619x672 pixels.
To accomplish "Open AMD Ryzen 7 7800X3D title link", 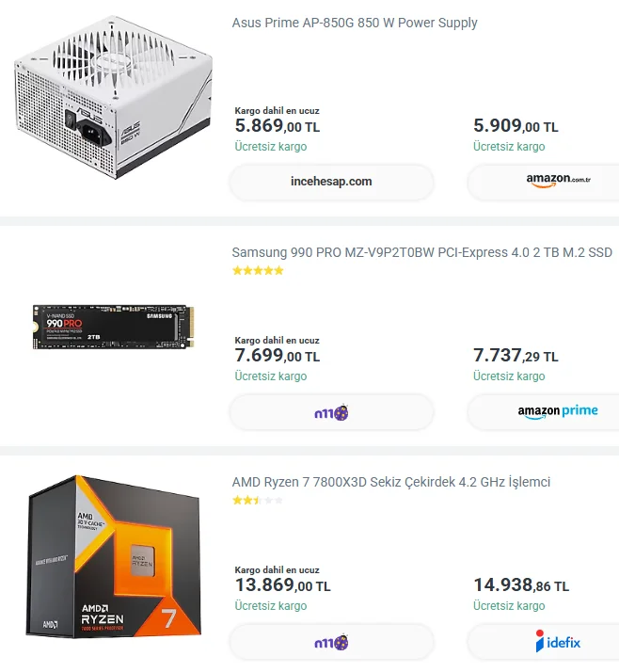I will click(x=390, y=482).
